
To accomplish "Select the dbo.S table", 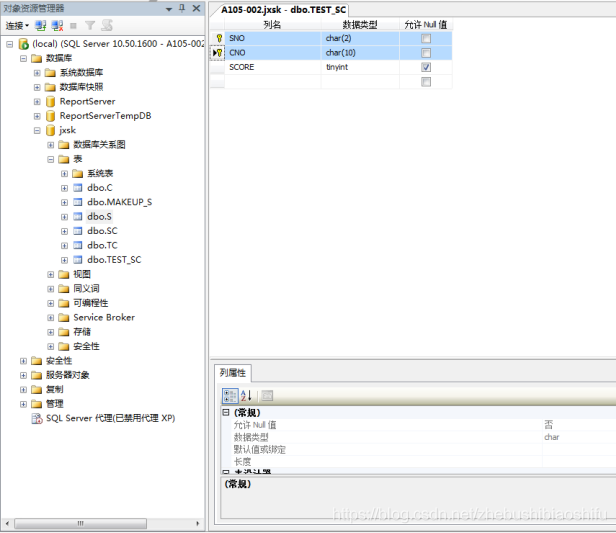I will (99, 216).
